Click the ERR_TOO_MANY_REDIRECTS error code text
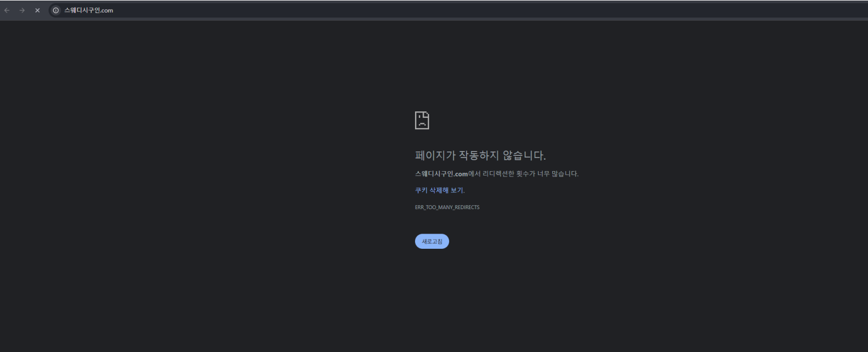This screenshot has height=352, width=868. [447, 208]
